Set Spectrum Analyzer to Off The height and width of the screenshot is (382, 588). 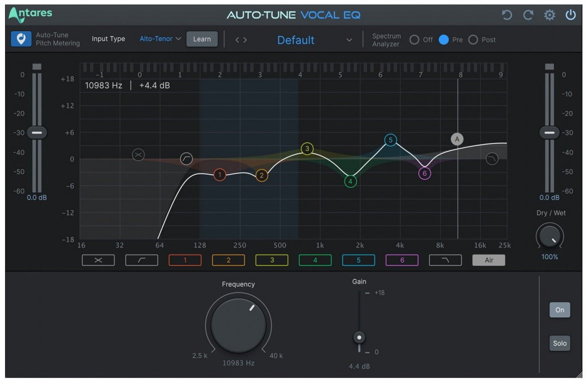click(x=414, y=39)
